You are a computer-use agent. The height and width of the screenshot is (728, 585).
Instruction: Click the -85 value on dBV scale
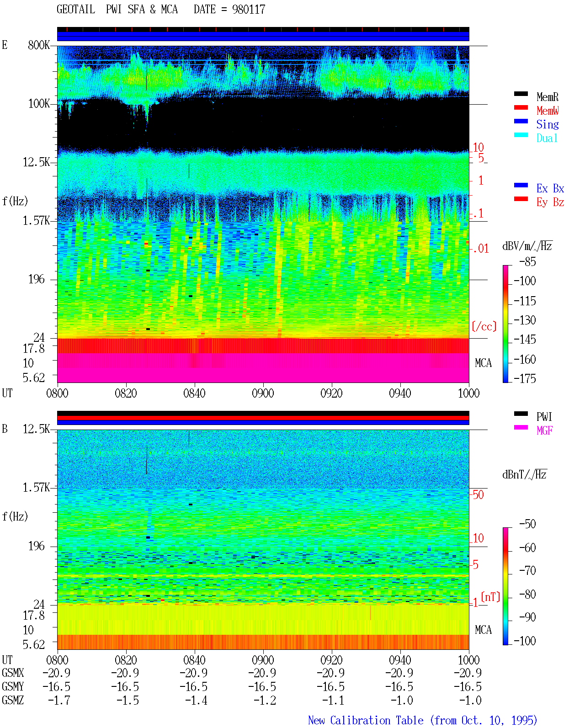coord(527,262)
